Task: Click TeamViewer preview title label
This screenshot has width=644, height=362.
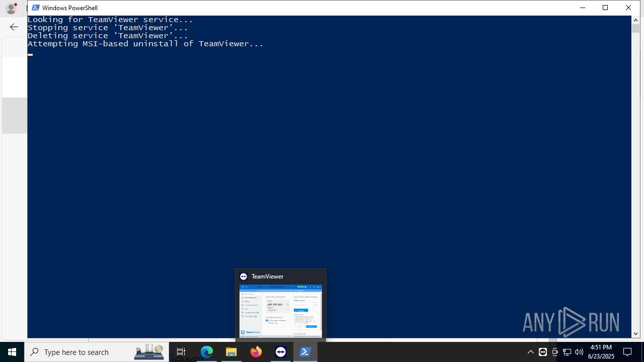Action: click(x=267, y=277)
